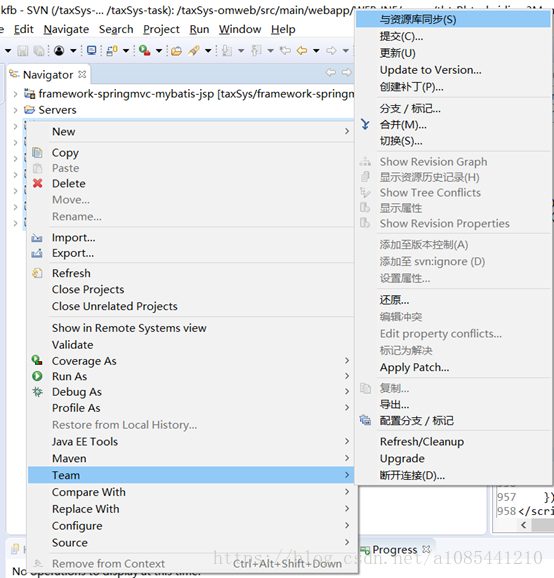Close the Navigator view tab

pyautogui.click(x=82, y=74)
